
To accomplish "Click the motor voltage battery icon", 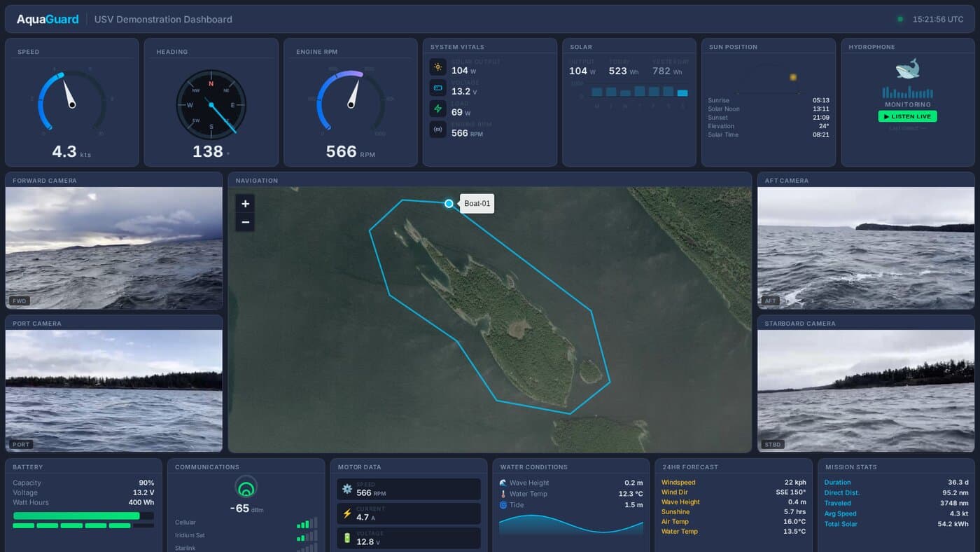I will 347,538.
